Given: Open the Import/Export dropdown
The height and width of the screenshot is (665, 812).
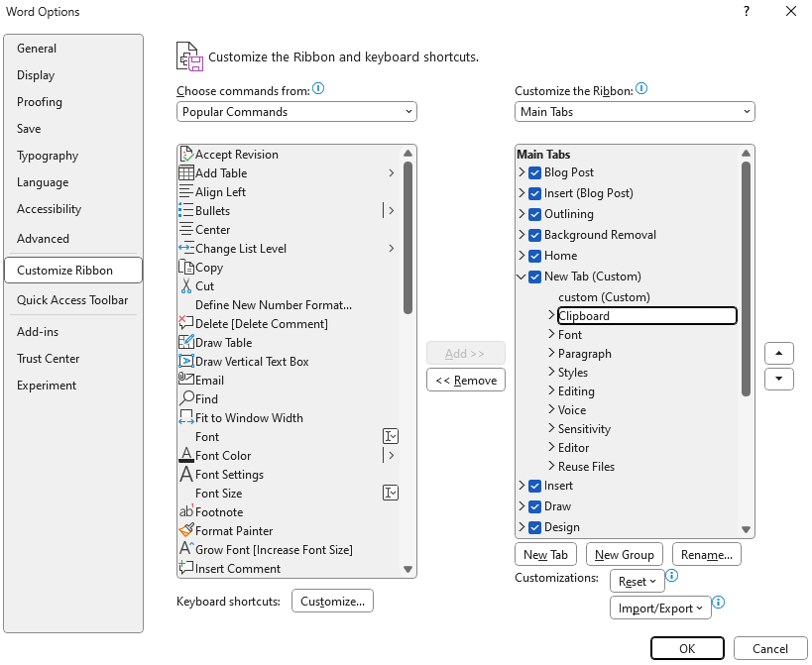Looking at the screenshot, I should pos(660,609).
